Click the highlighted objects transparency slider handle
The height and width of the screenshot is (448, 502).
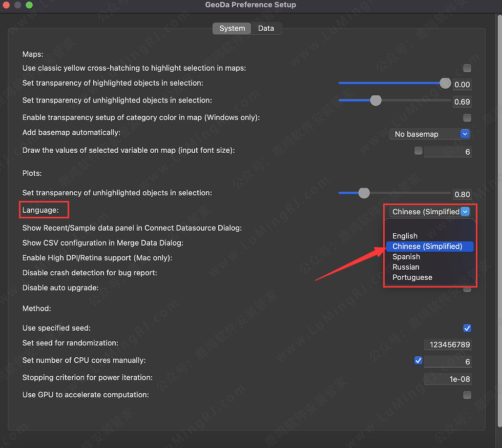(445, 83)
